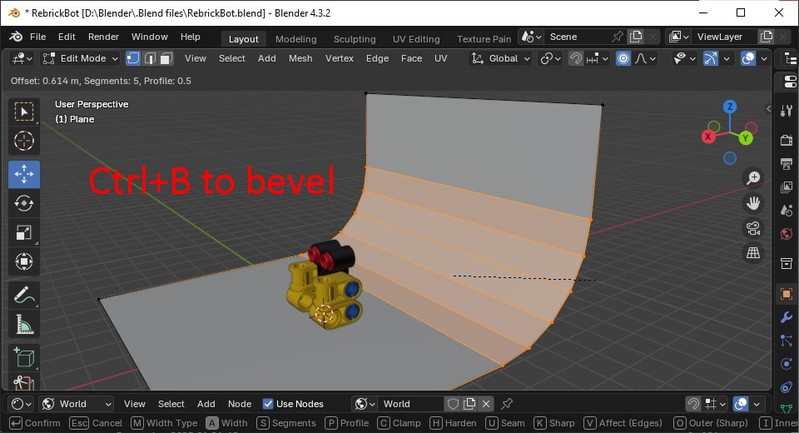Click the Scene name field

pyautogui.click(x=577, y=37)
